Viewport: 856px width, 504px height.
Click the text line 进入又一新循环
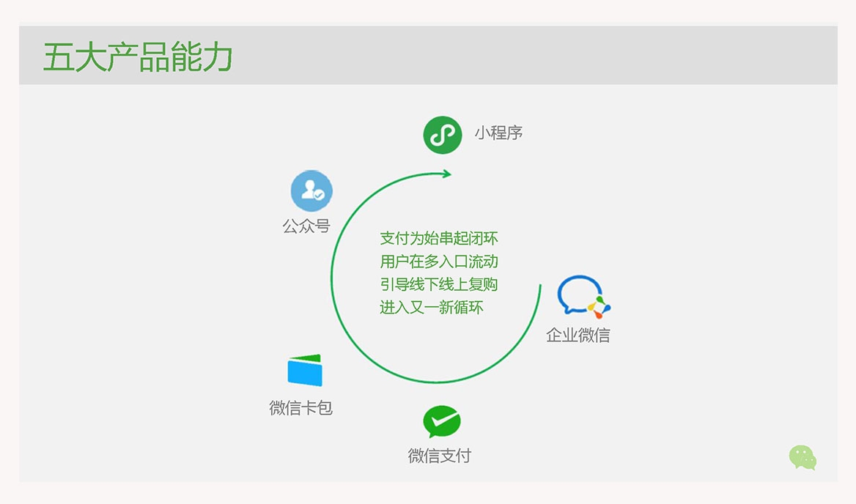click(x=432, y=308)
